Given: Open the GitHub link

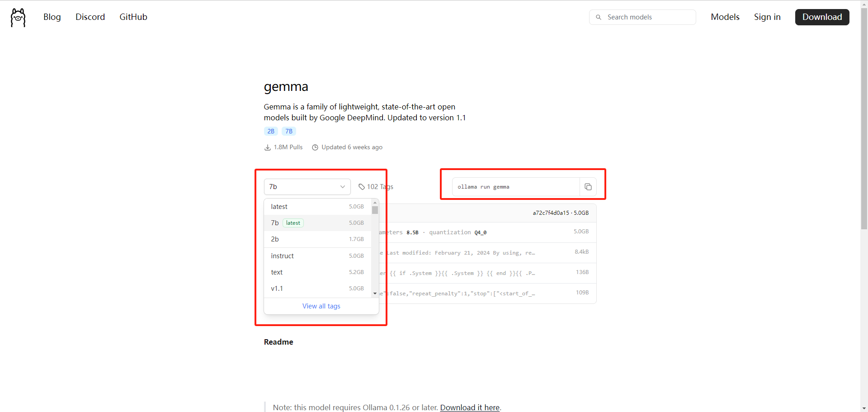Looking at the screenshot, I should (133, 17).
